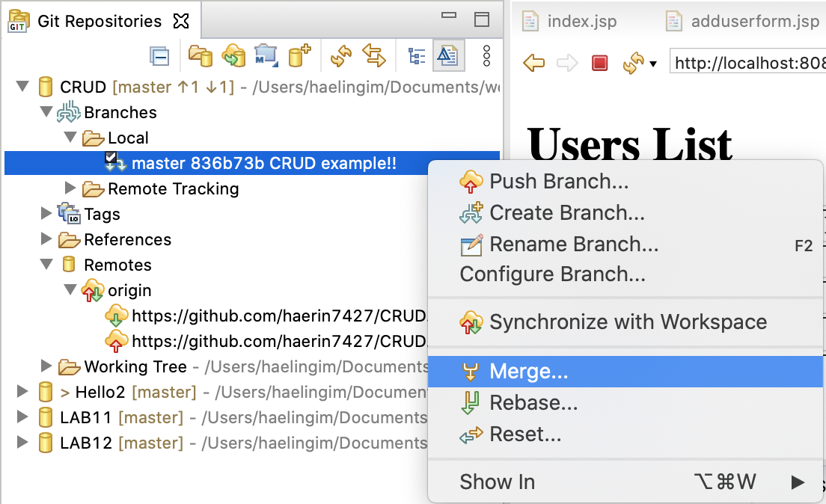Add existing local Git repository icon
The image size is (826, 504).
pos(201,56)
